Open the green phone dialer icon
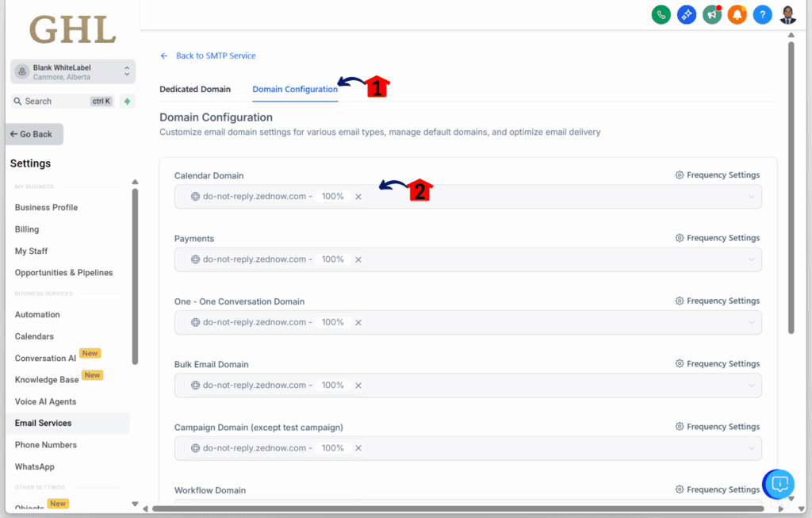The image size is (812, 518). [661, 14]
